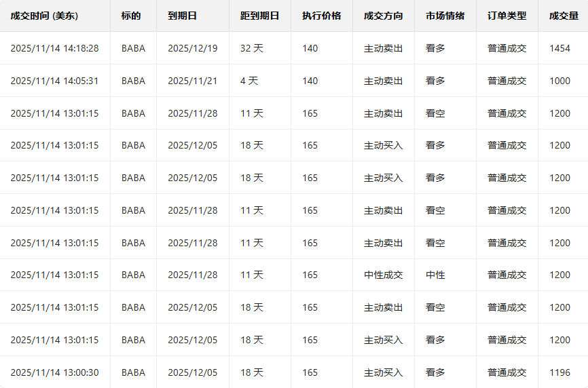Select 普通成交 in the 1454 volume row
Screen dimensions: 588x388
(x=507, y=48)
